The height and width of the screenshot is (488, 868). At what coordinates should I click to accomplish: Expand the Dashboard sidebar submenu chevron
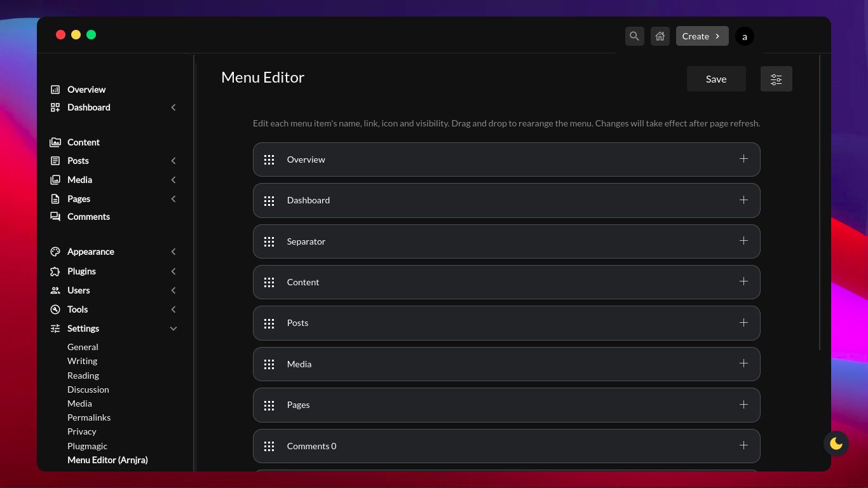coord(173,107)
